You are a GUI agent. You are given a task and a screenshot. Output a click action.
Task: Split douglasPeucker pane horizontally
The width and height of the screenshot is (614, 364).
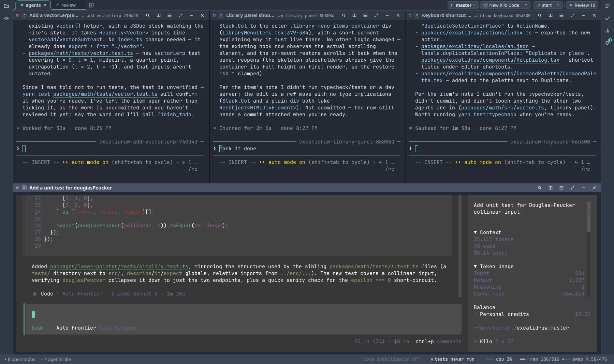tap(561, 188)
